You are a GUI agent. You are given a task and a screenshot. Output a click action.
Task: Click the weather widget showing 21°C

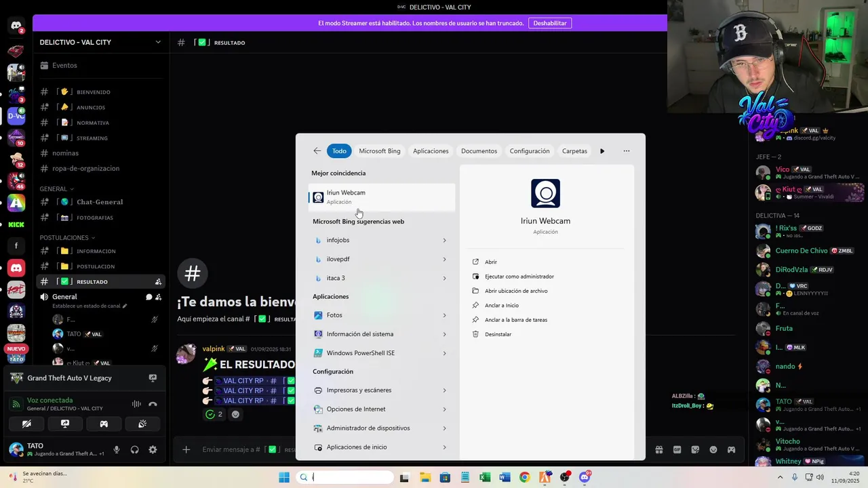(x=39, y=477)
